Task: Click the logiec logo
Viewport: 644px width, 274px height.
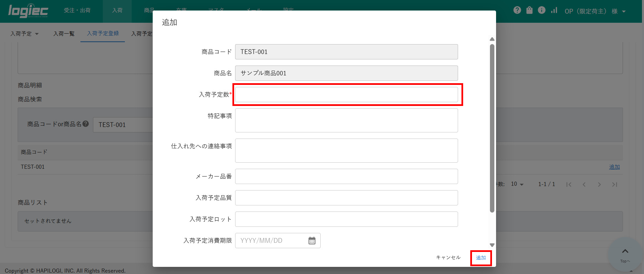Action: pyautogui.click(x=28, y=11)
